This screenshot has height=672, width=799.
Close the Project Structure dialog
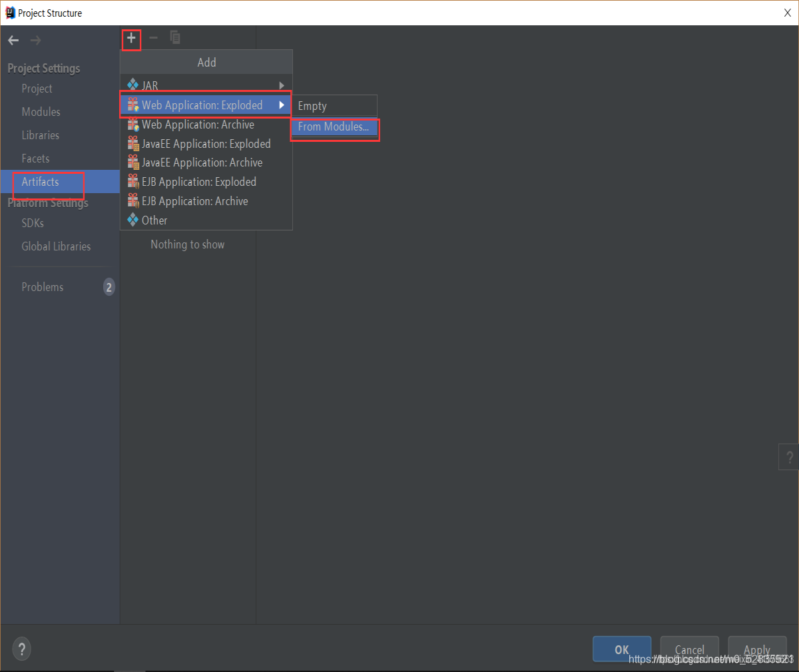coord(787,13)
